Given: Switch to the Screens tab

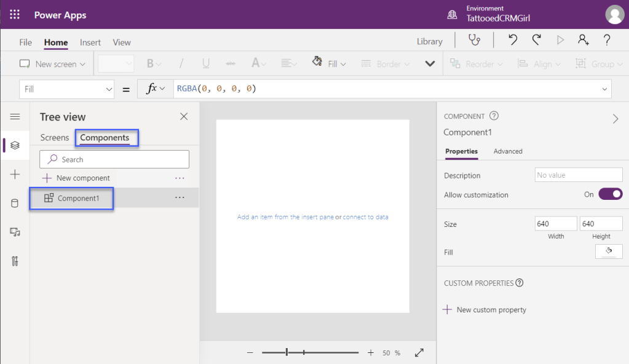Looking at the screenshot, I should click(x=55, y=138).
